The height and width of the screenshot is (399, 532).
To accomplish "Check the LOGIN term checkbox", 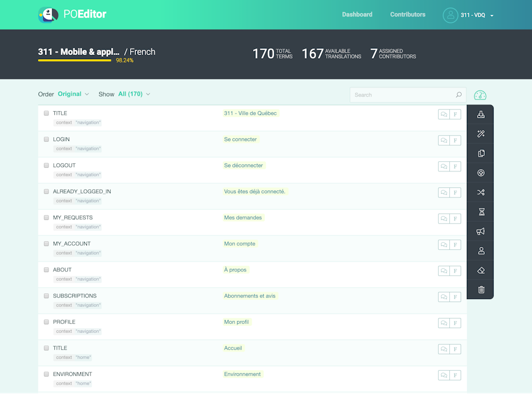I will coord(47,140).
